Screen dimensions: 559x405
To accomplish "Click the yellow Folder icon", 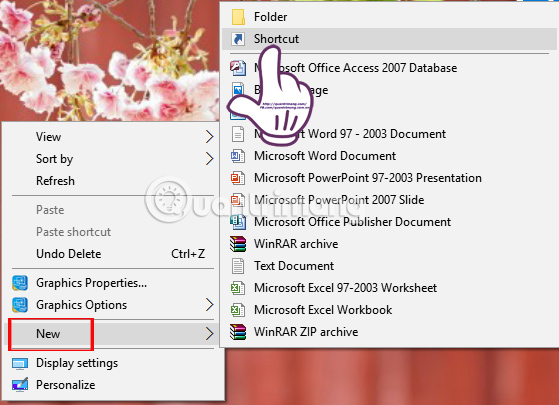I will [x=238, y=17].
